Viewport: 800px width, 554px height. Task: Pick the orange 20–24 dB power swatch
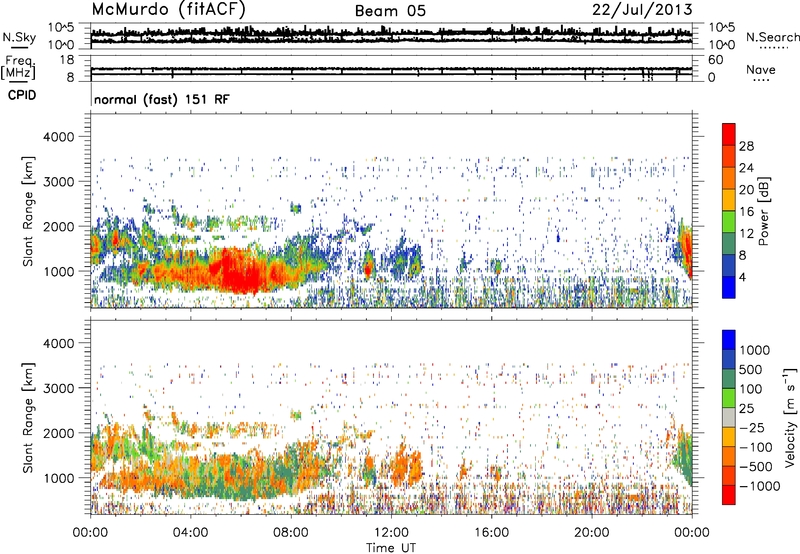(x=729, y=179)
